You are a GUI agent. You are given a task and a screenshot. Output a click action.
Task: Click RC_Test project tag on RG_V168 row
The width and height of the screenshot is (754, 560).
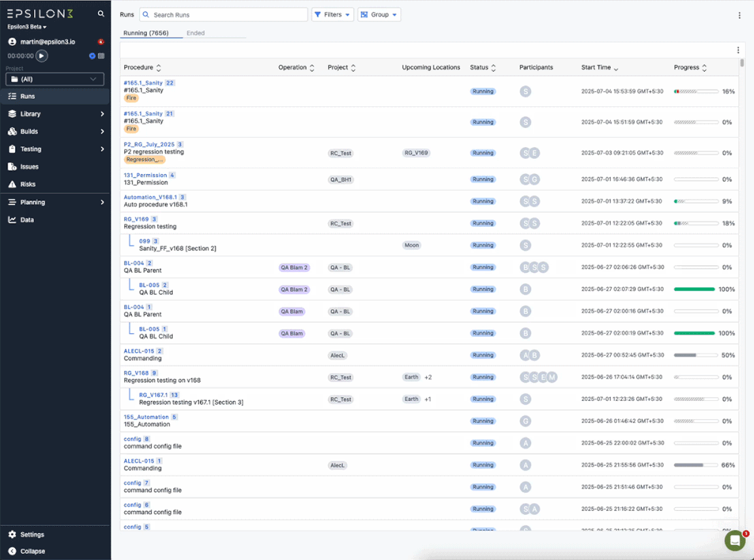pyautogui.click(x=341, y=378)
